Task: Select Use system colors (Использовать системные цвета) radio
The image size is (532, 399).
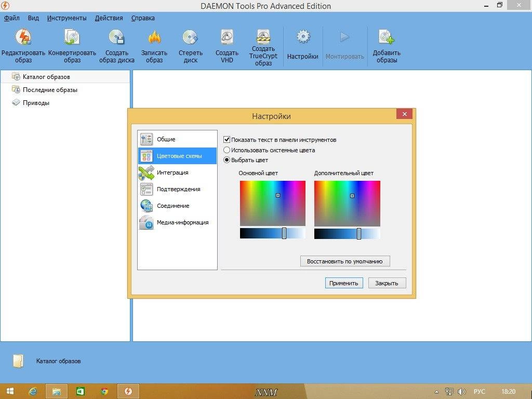Action: point(227,150)
